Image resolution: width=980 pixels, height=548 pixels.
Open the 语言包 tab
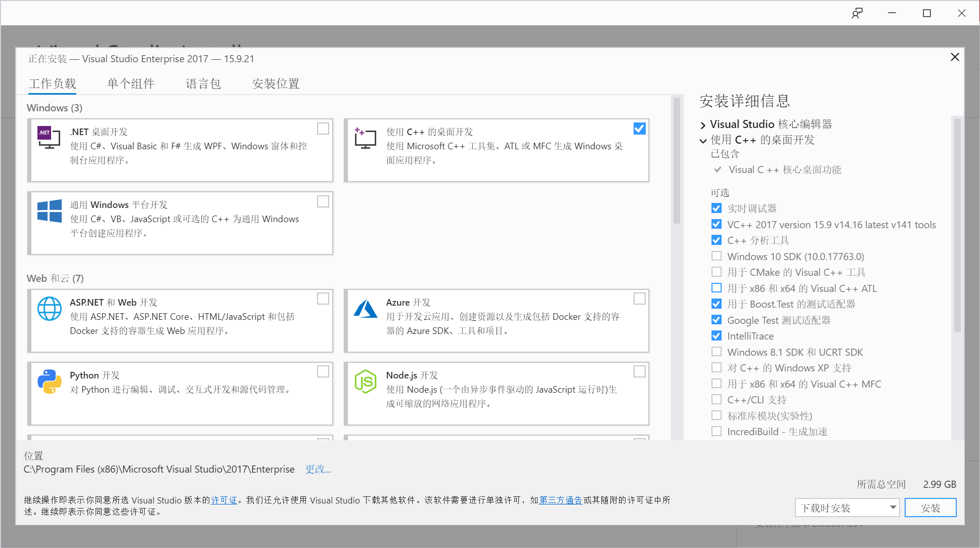coord(203,83)
